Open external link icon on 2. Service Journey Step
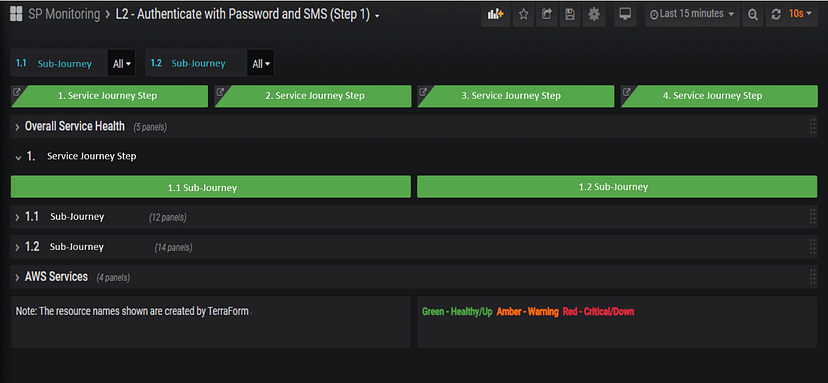 tap(220, 91)
